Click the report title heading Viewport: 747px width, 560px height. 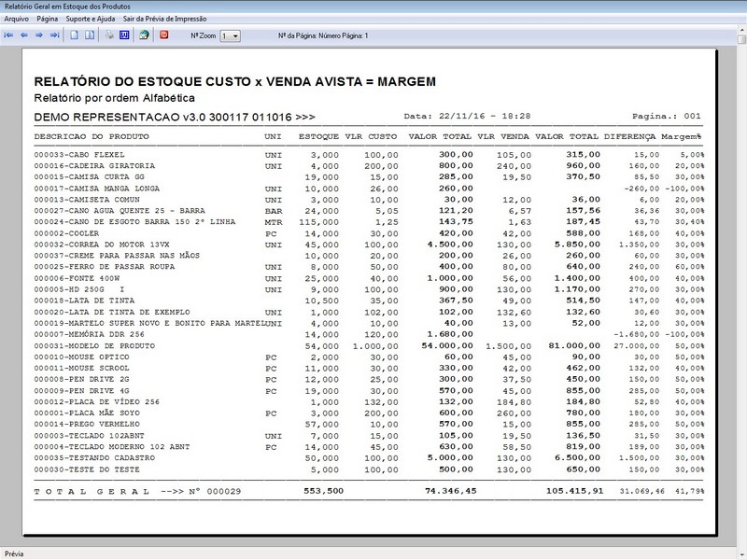[x=234, y=82]
